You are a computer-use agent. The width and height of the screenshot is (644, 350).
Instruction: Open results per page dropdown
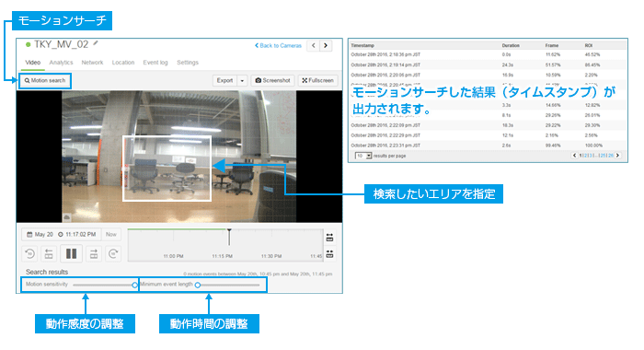coord(364,156)
